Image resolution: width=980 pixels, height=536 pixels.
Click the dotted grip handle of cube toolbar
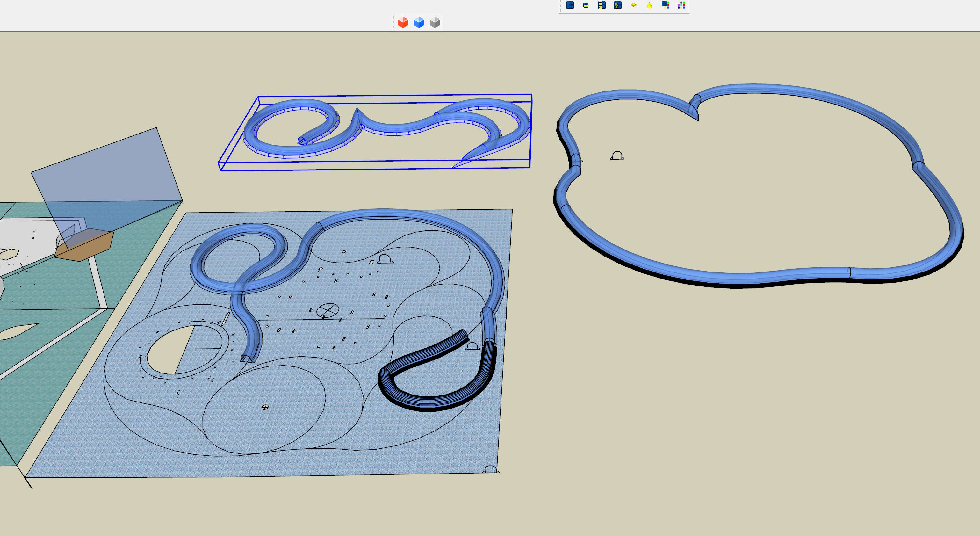click(394, 22)
